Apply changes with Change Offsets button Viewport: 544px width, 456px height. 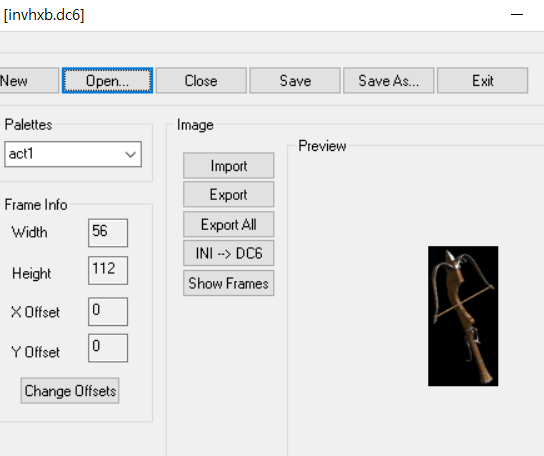(70, 391)
